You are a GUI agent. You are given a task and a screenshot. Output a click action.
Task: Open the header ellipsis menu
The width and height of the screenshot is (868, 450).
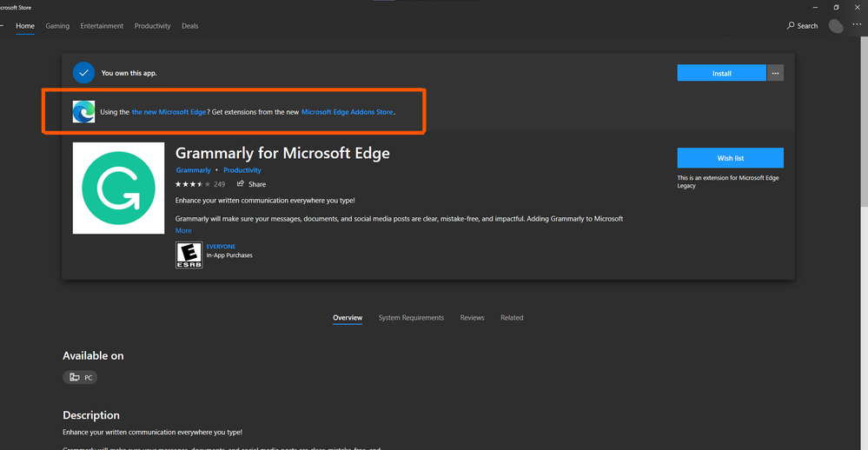(x=857, y=26)
